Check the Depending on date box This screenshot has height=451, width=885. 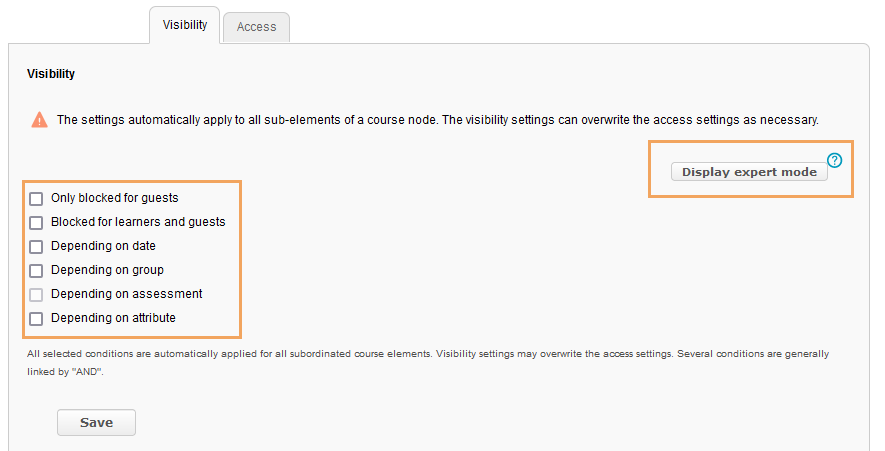pyautogui.click(x=36, y=247)
